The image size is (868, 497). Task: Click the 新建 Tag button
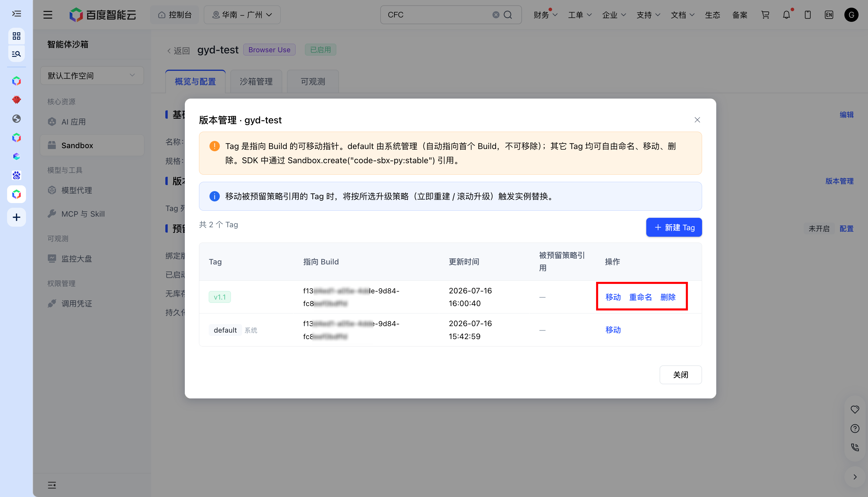pyautogui.click(x=674, y=227)
